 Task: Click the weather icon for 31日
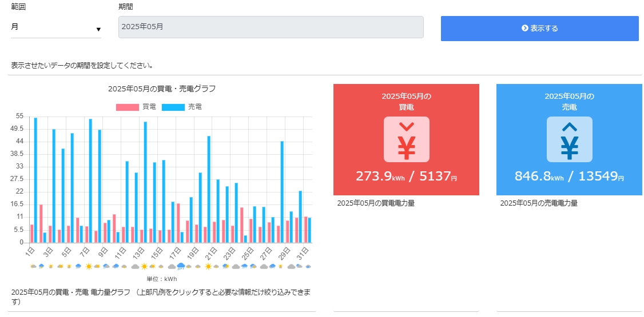click(308, 267)
